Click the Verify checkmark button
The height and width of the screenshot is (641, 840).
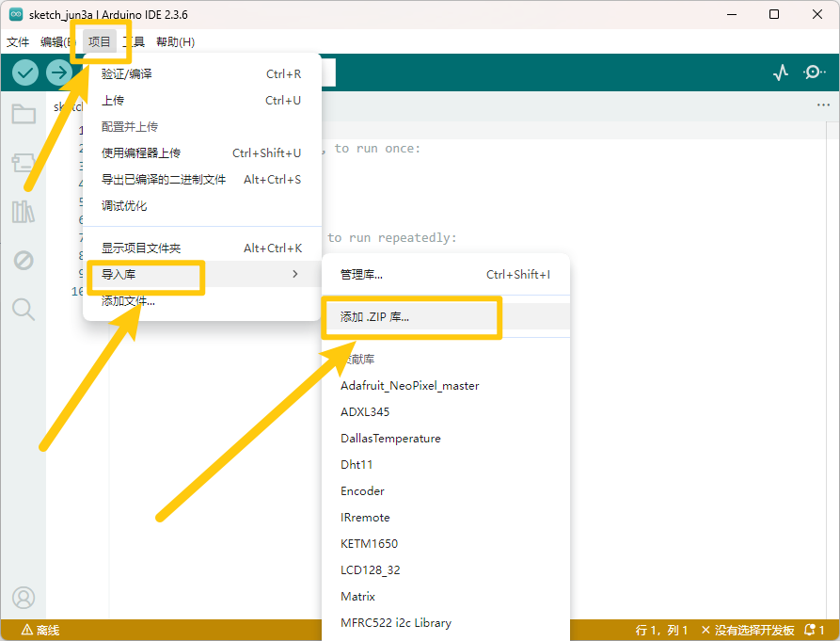(x=25, y=72)
